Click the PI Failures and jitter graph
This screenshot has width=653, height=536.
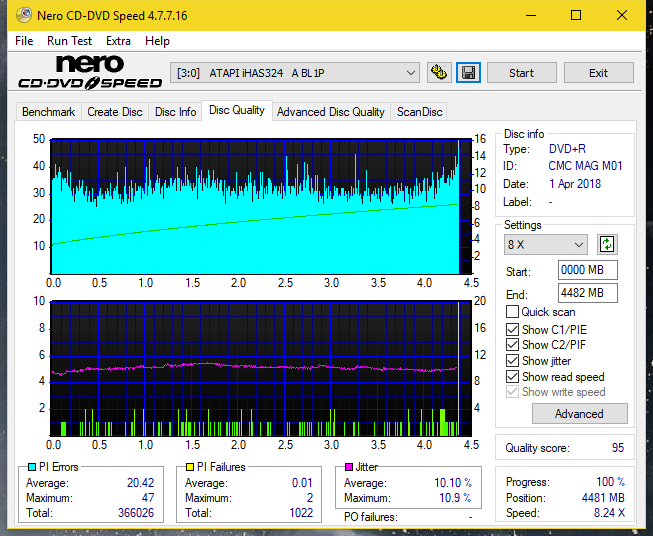click(261, 369)
